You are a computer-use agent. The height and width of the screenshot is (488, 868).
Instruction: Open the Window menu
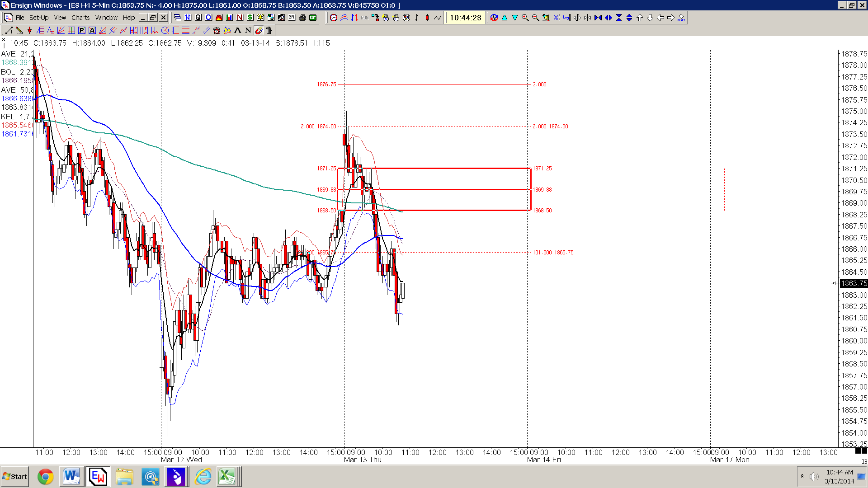(106, 18)
